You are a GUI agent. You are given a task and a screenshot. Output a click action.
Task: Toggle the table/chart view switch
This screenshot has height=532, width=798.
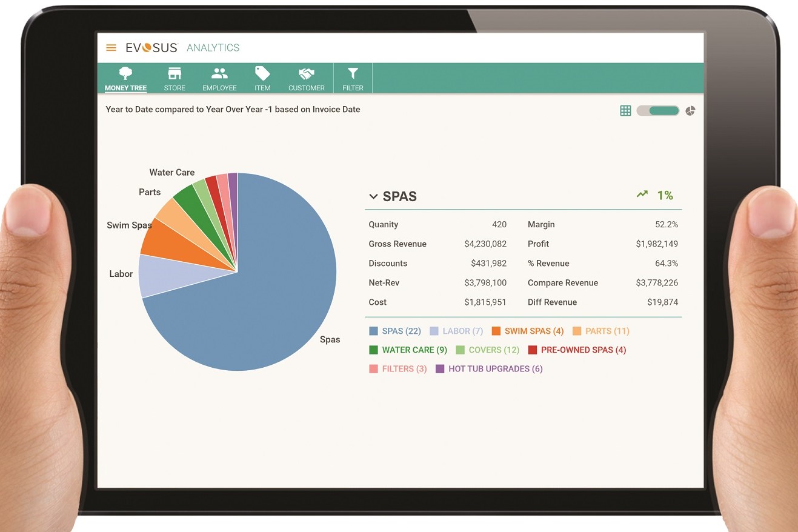(x=658, y=111)
